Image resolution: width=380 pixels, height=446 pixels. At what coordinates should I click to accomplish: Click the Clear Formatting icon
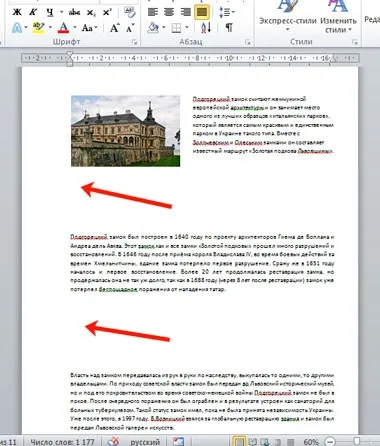coord(129,12)
